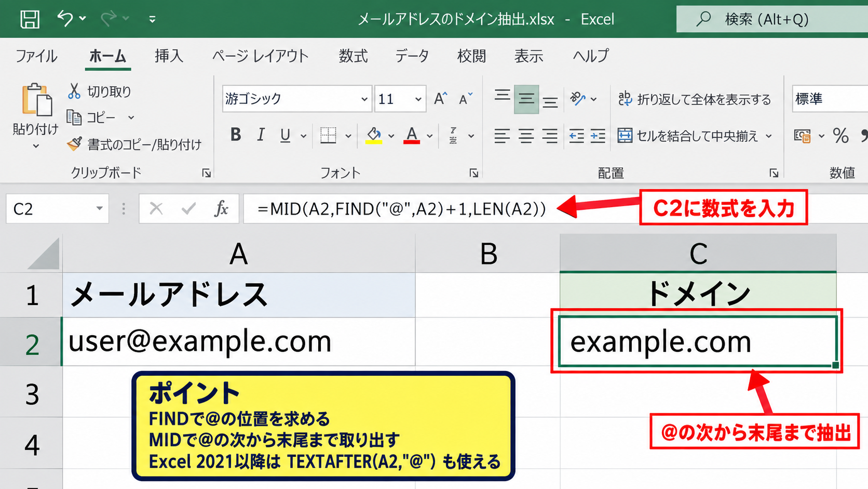Click the Format Painter brush icon
868x489 pixels.
74,144
